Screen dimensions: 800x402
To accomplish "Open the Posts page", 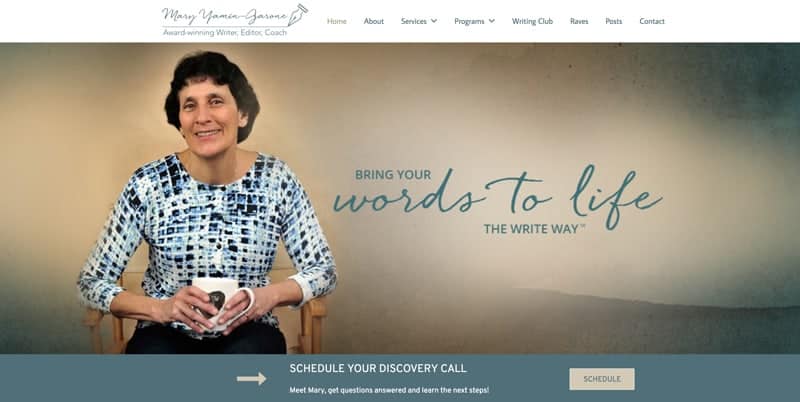I will click(x=614, y=21).
